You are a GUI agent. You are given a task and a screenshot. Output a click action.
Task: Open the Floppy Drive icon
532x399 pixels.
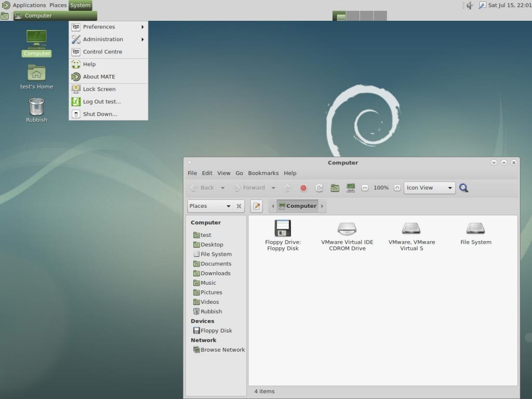(283, 229)
